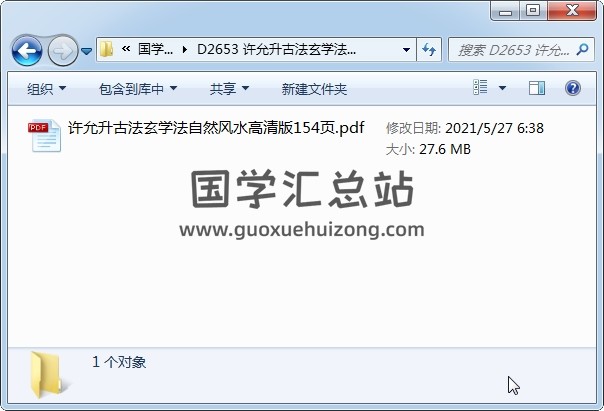This screenshot has width=604, height=411.
Task: Select 许允升古法玄学法自然风水高清版154页.pdf file name
Action: [216, 128]
